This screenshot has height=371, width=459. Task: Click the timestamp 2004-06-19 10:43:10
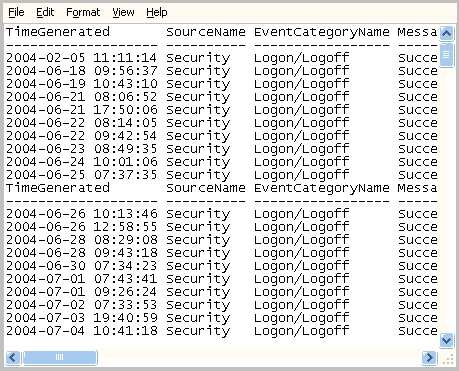pyautogui.click(x=81, y=84)
